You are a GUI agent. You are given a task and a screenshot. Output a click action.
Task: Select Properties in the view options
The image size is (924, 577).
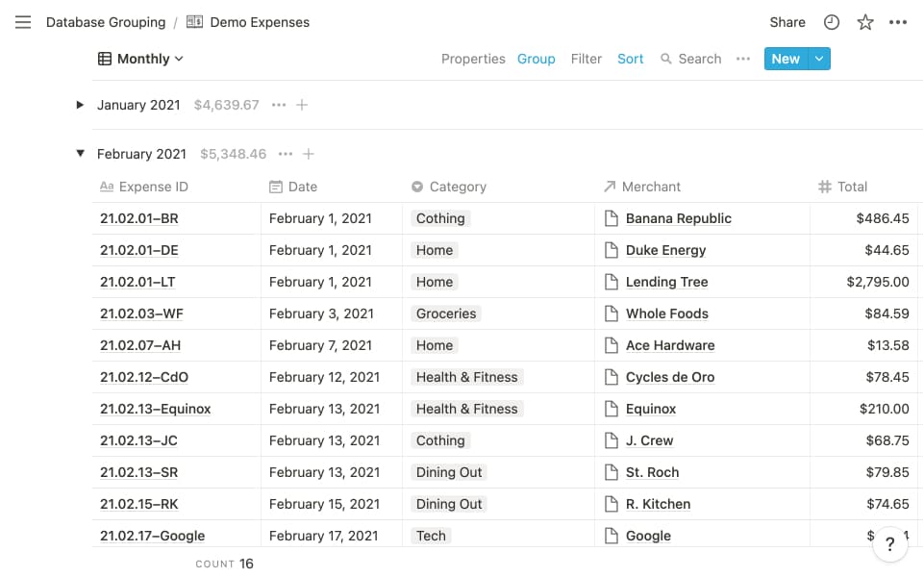473,59
